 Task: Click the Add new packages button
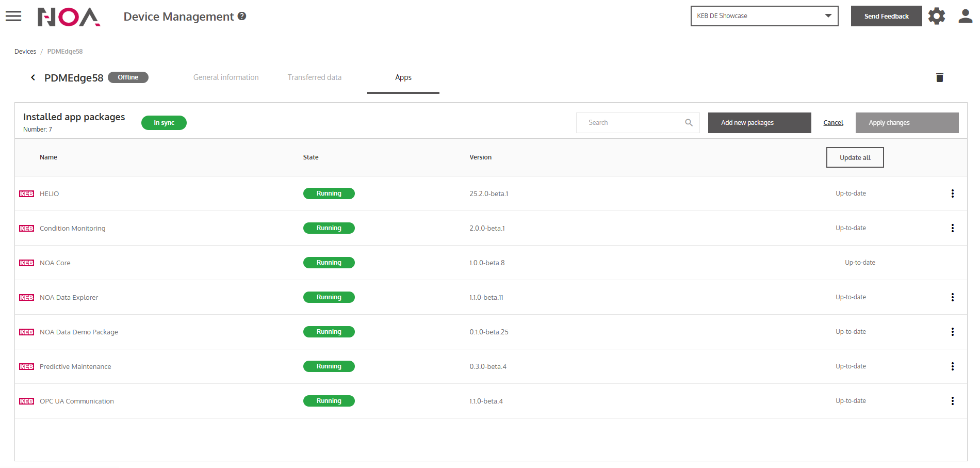pos(759,123)
